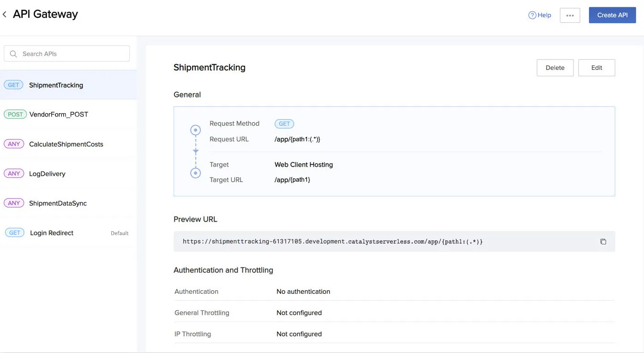Go back using the arrow beside API Gateway
Image resolution: width=644 pixels, height=353 pixels.
click(x=5, y=14)
